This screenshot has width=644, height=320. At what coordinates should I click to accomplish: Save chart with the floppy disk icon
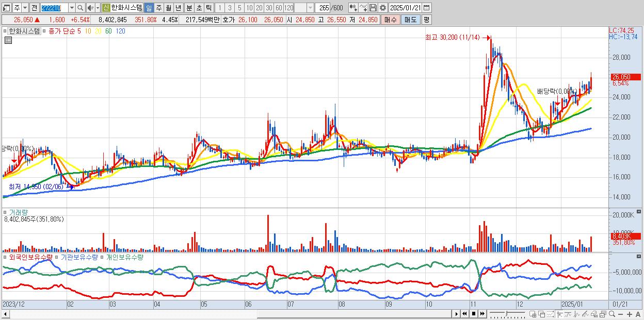click(x=373, y=8)
